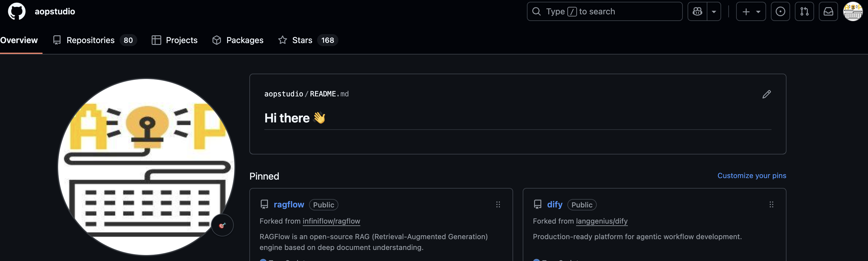Image resolution: width=868 pixels, height=261 pixels.
Task: Open the aopstudio username link in the header
Action: pyautogui.click(x=55, y=11)
